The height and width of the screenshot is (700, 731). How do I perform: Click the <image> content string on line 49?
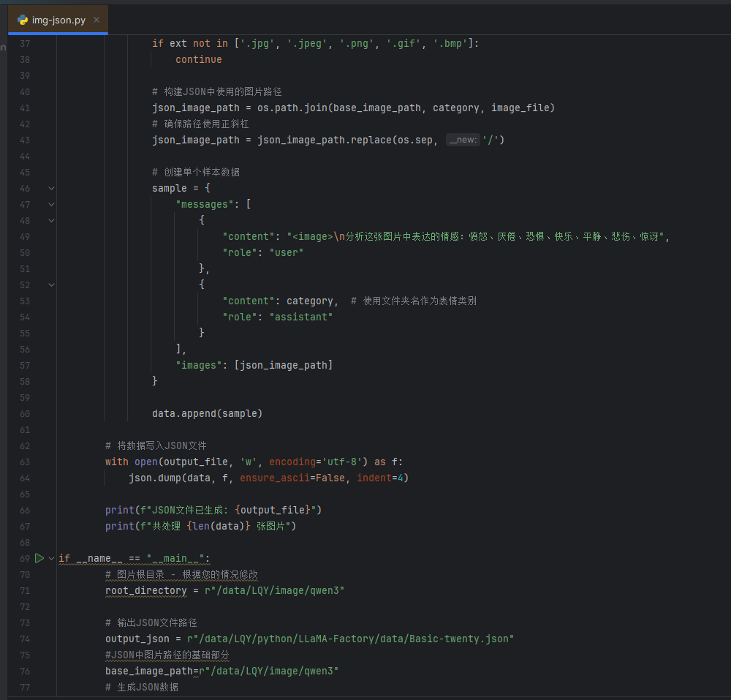[476, 237]
